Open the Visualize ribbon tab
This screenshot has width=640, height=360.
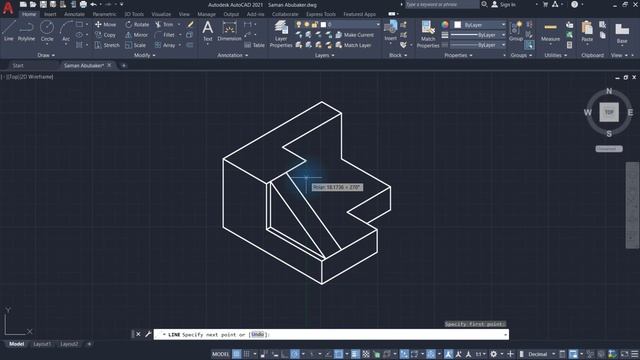coord(161,14)
